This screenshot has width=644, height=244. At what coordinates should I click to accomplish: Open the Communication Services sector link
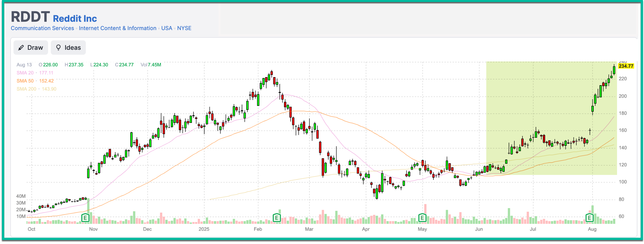42,28
